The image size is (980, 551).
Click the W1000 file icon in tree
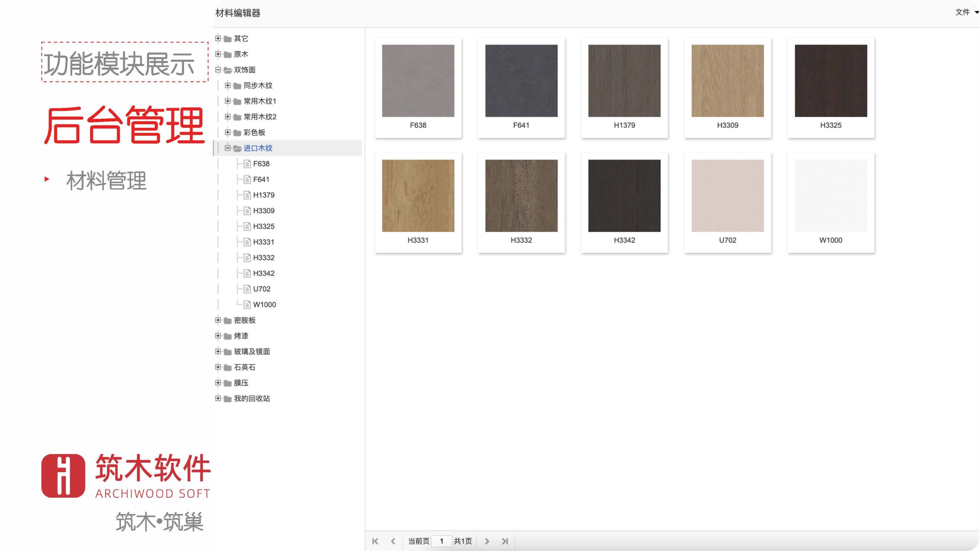247,305
